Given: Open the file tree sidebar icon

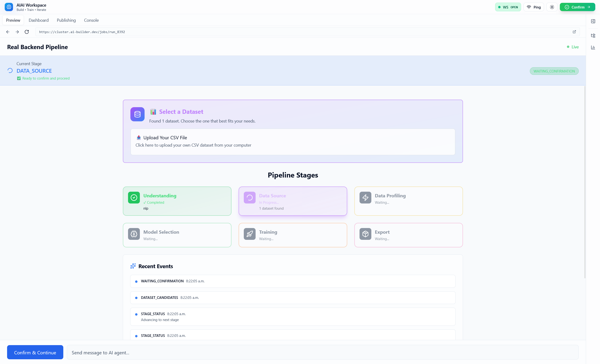Looking at the screenshot, I should 593,35.
